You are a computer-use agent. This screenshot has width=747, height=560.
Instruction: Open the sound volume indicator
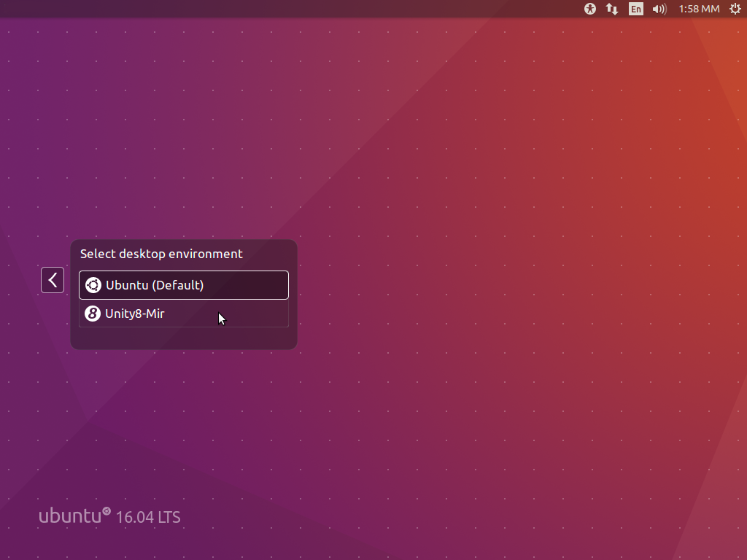(659, 9)
